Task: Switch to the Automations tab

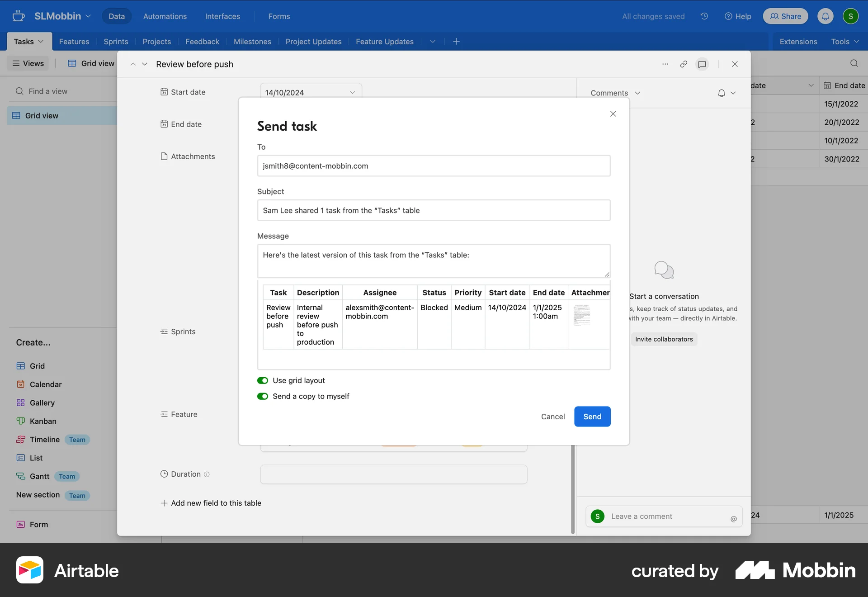Action: click(x=165, y=16)
